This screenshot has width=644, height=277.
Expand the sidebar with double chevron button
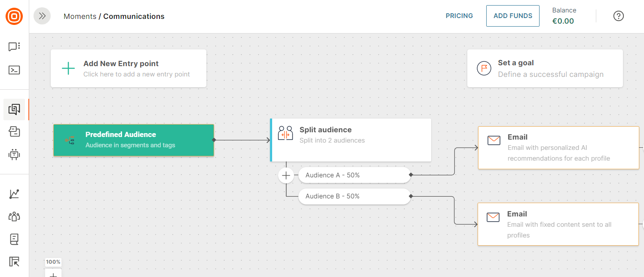tap(42, 16)
